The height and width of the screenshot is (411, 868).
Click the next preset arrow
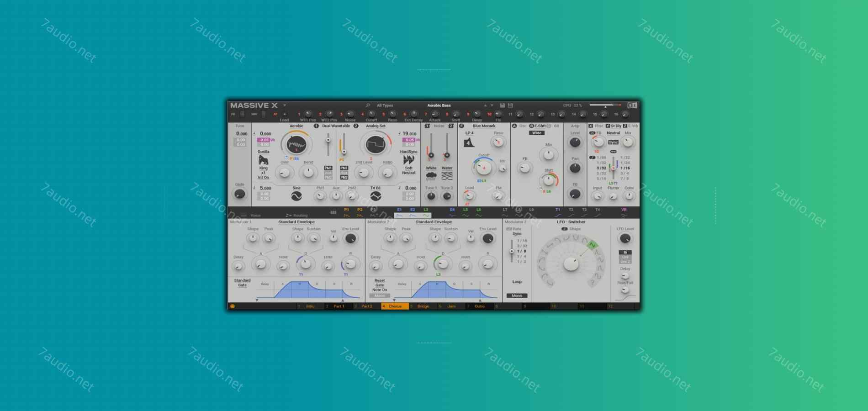pos(492,105)
